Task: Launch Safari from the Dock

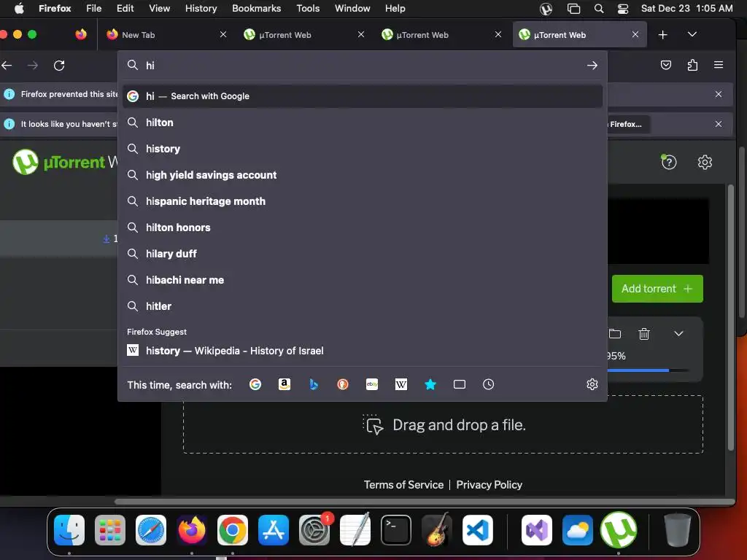Action: pyautogui.click(x=151, y=530)
